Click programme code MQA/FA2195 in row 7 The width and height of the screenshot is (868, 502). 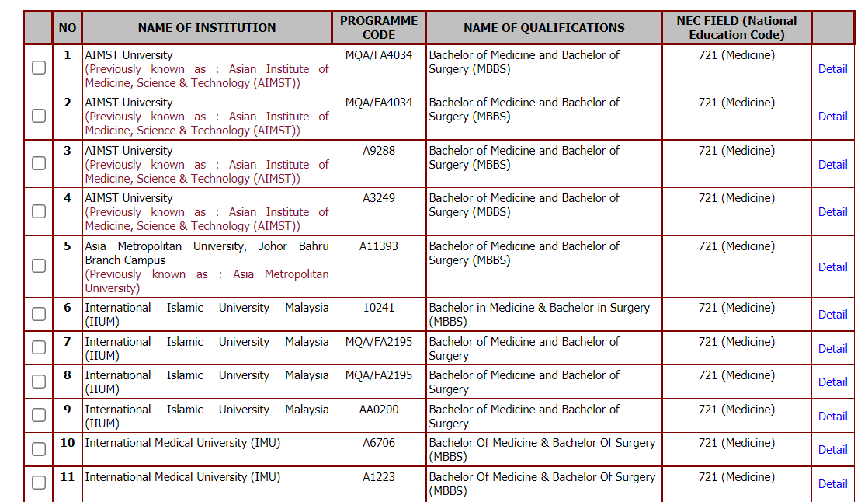[x=379, y=342]
